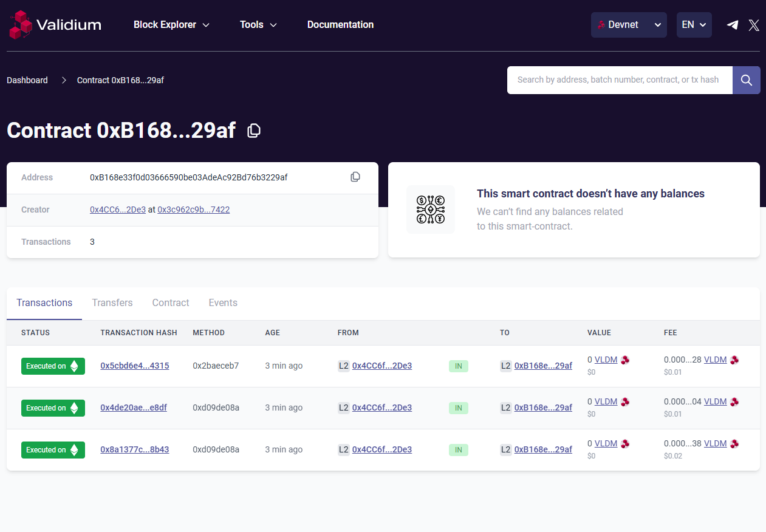Image resolution: width=766 pixels, height=532 pixels.
Task: Copy the full address in Address row
Action: pos(355,177)
